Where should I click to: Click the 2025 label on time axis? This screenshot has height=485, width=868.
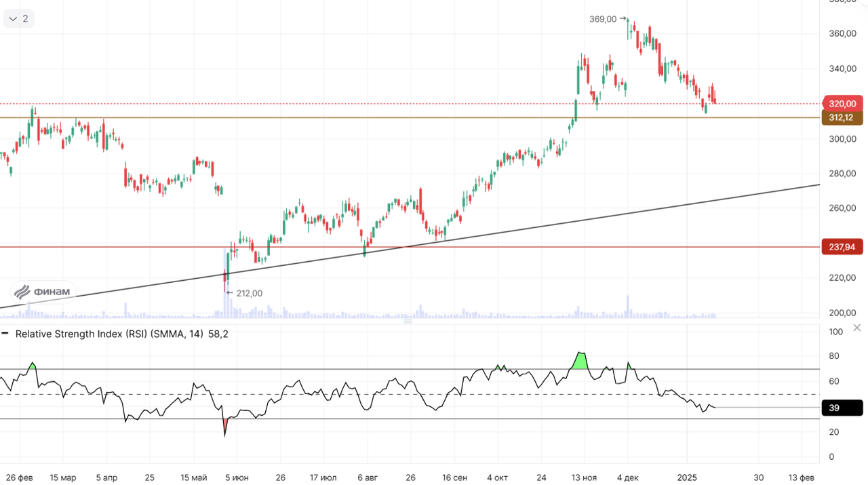click(688, 478)
